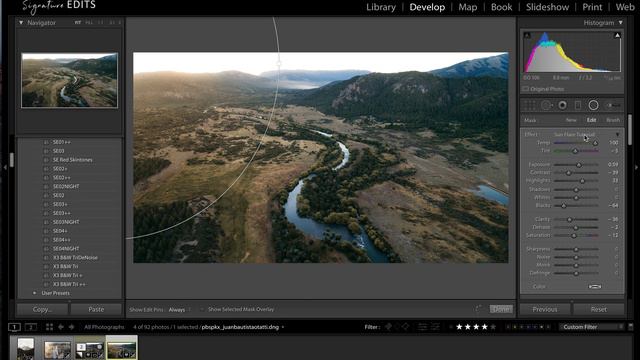Select the Spot Removal tool icon
The height and width of the screenshot is (360, 640).
[546, 105]
